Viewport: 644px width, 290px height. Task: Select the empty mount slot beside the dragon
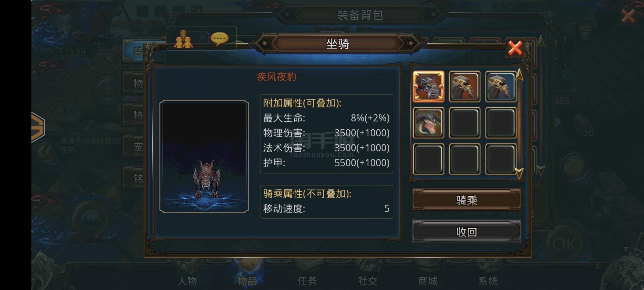click(x=465, y=123)
